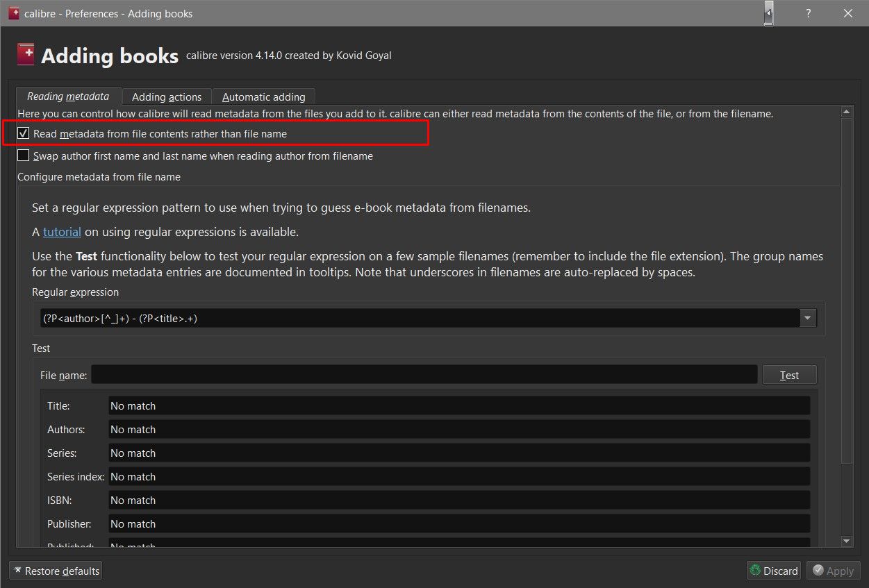Click the 'Series index:' label
This screenshot has width=869, height=588.
coord(76,477)
